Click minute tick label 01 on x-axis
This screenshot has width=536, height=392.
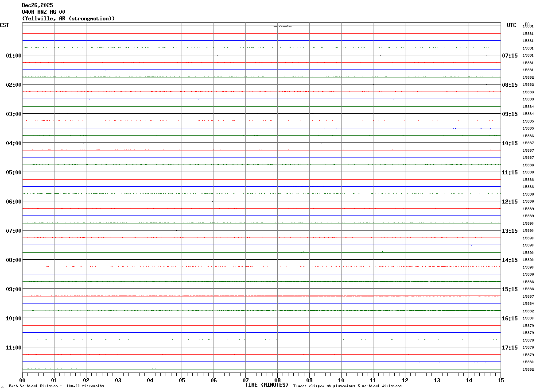54,380
